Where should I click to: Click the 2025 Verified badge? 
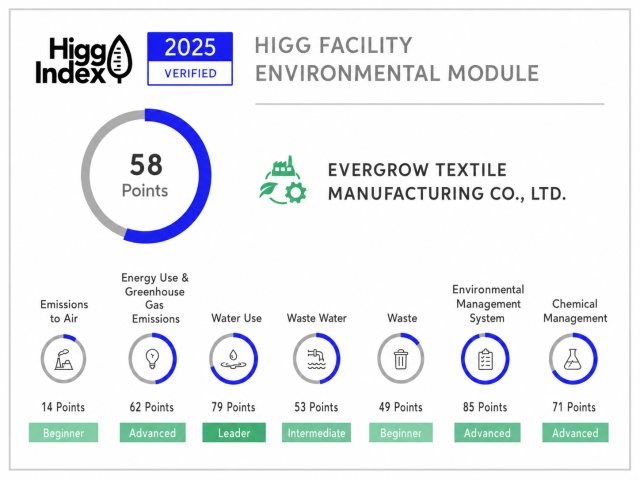(x=190, y=59)
